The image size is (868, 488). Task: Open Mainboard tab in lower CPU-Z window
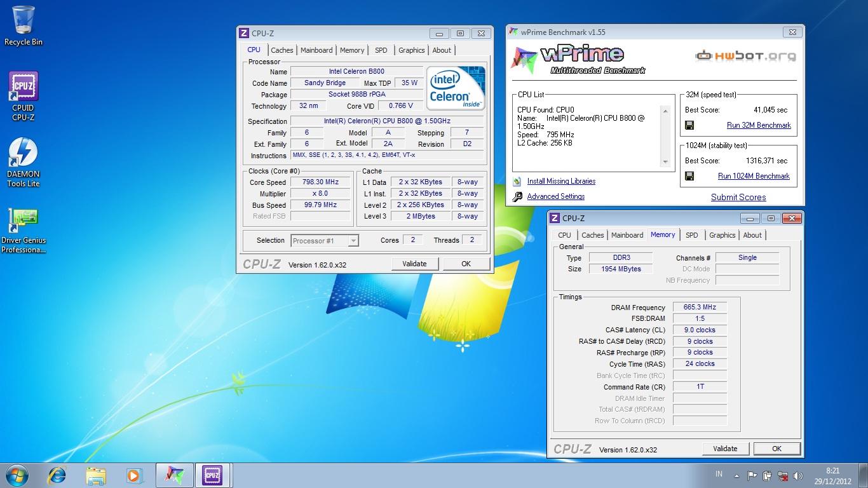(x=627, y=235)
